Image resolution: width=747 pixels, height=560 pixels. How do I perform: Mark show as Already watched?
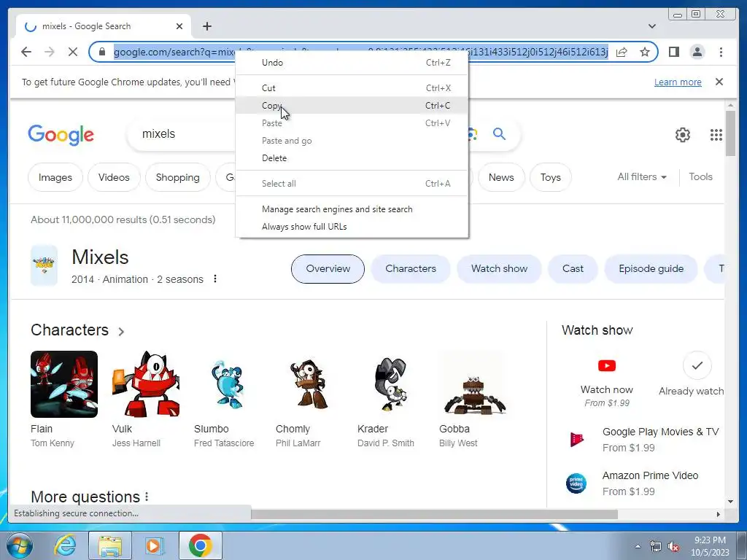697,366
